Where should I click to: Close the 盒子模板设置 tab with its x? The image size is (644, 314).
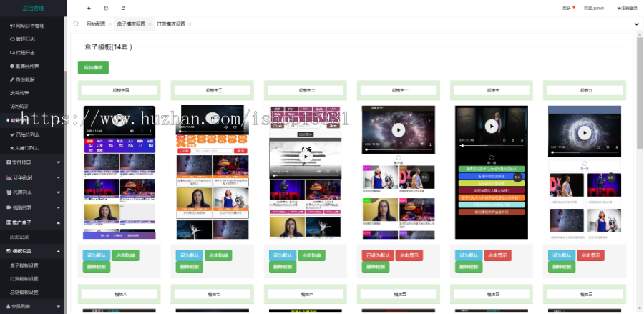(150, 24)
